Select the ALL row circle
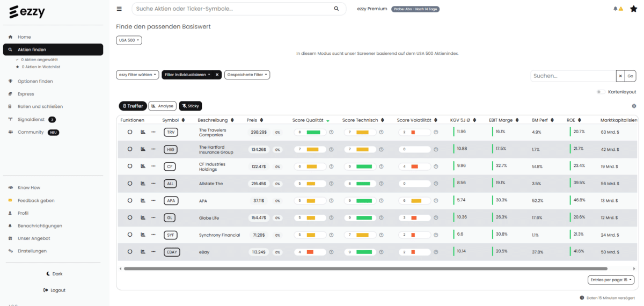The width and height of the screenshot is (644, 306). click(130, 184)
